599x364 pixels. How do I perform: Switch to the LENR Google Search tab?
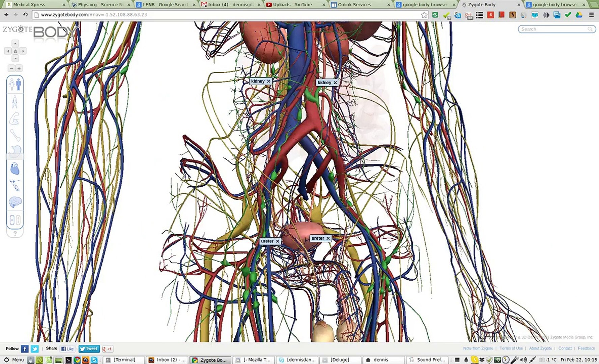point(165,4)
